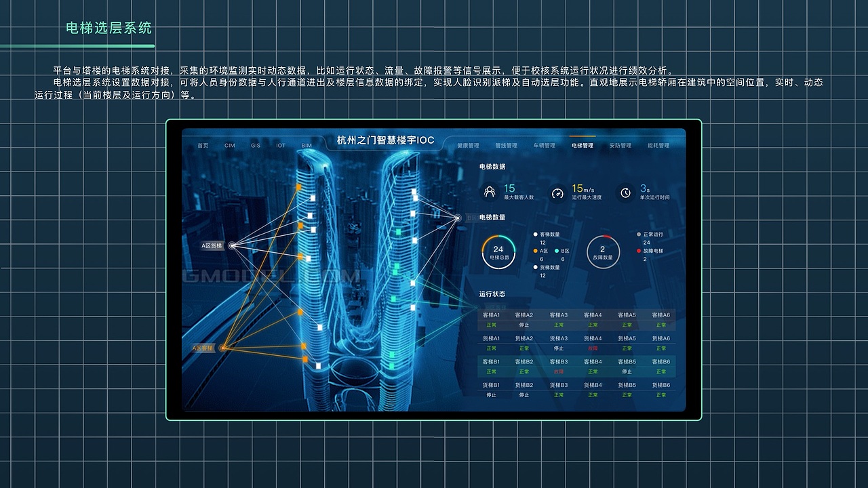Viewport: 868px width, 488px height.
Task: Click the red 故障 status under 货梯A4
Action: click(593, 348)
